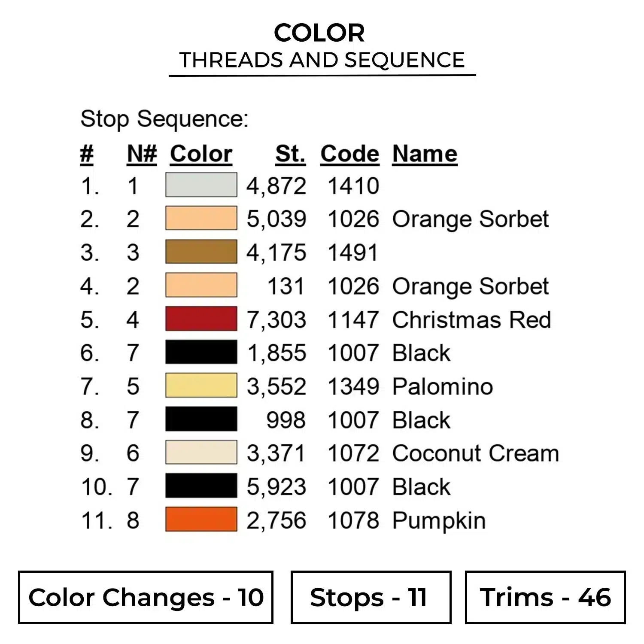Image resolution: width=644 pixels, height=644 pixels.
Task: Click the Coconut Cream thread name
Action: pos(475,453)
